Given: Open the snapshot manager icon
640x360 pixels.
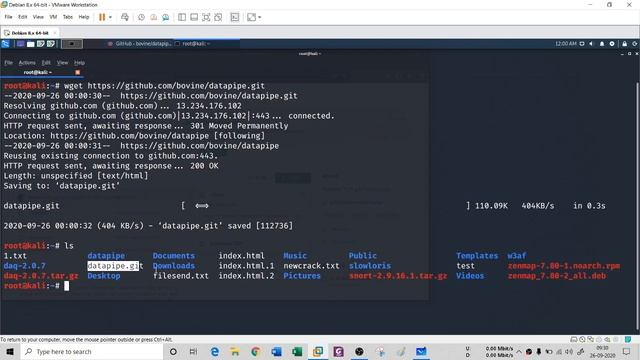Looking at the screenshot, I should point(166,17).
